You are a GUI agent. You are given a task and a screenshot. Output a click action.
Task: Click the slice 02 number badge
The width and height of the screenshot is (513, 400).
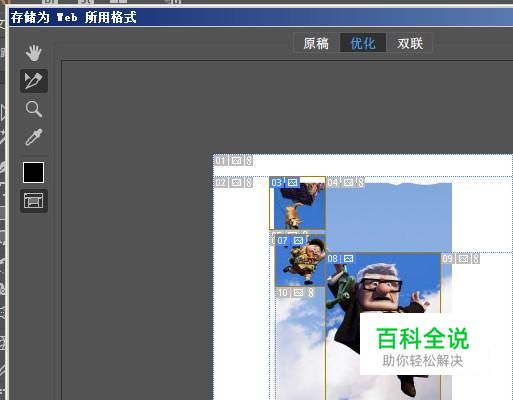click(220, 183)
